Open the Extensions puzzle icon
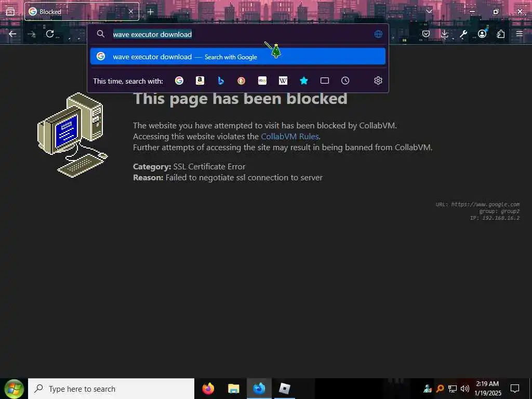Viewport: 532px width, 399px height. coord(501,34)
